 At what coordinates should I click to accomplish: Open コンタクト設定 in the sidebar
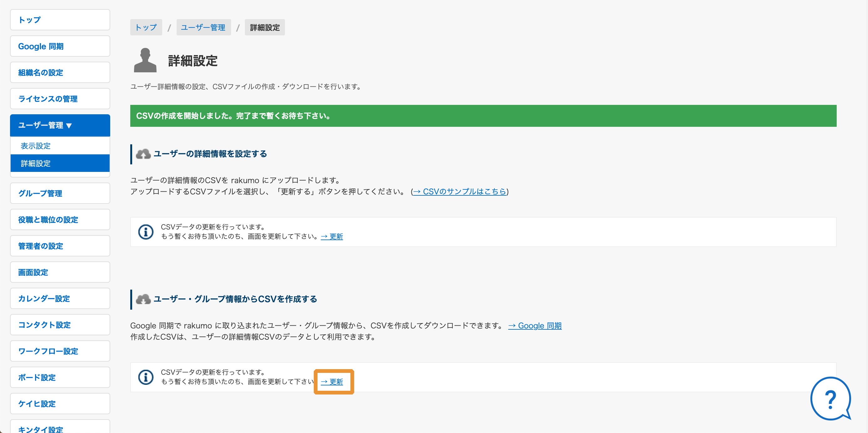(60, 325)
